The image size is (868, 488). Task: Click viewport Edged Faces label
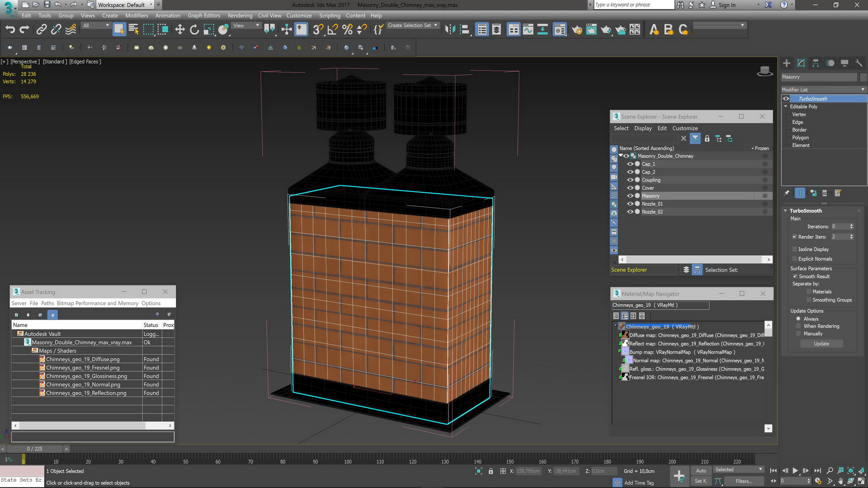coord(85,61)
